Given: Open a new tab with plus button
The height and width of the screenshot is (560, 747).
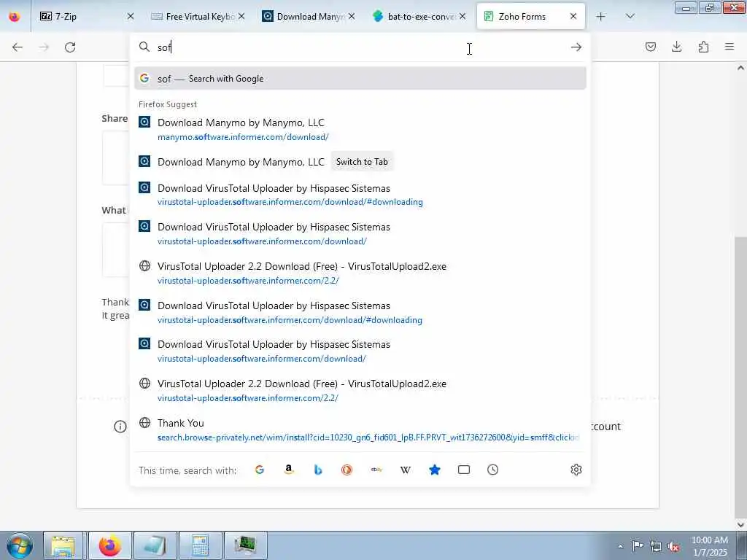Looking at the screenshot, I should tap(601, 17).
